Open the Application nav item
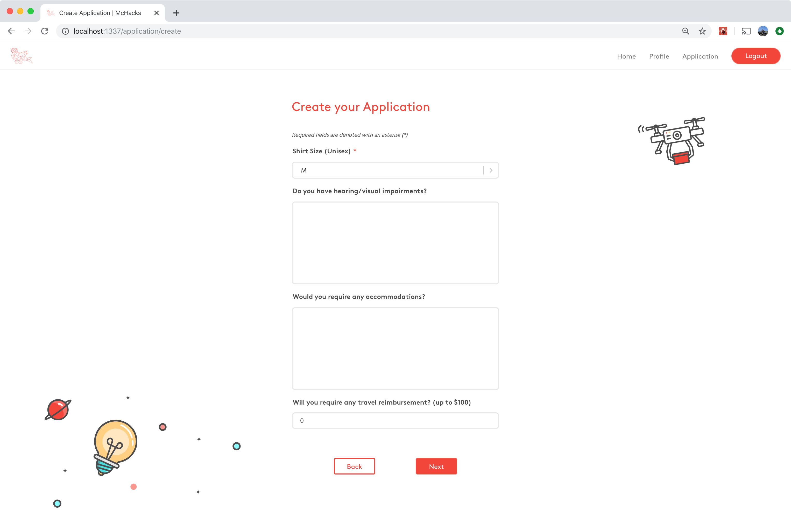This screenshot has width=791, height=532. [x=700, y=56]
